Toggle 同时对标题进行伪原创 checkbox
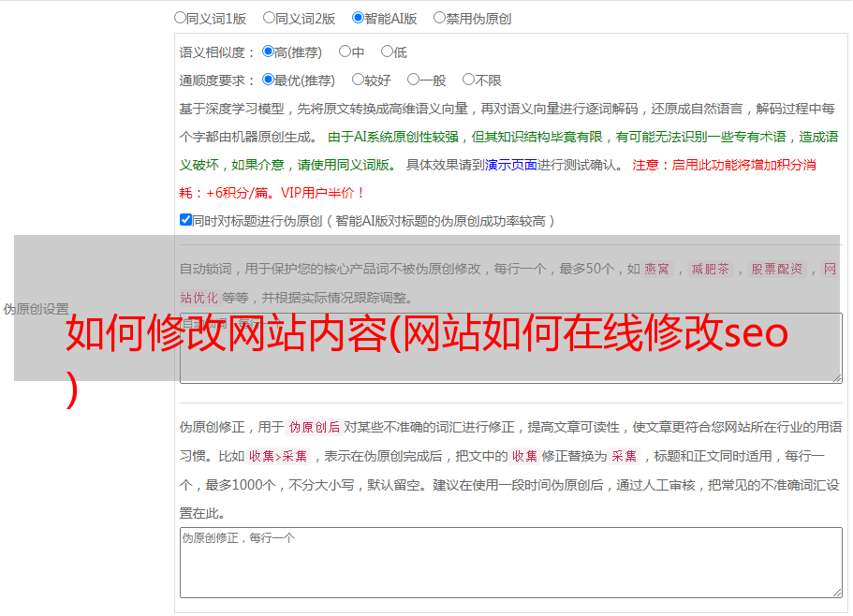The height and width of the screenshot is (616, 853). pyautogui.click(x=185, y=220)
